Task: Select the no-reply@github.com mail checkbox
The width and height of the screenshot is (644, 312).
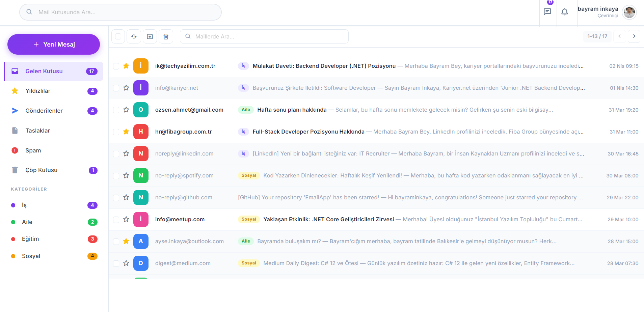Action: (116, 198)
